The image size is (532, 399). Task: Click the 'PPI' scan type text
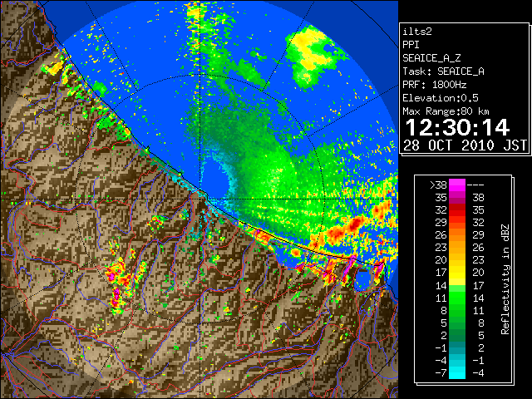pyautogui.click(x=411, y=45)
